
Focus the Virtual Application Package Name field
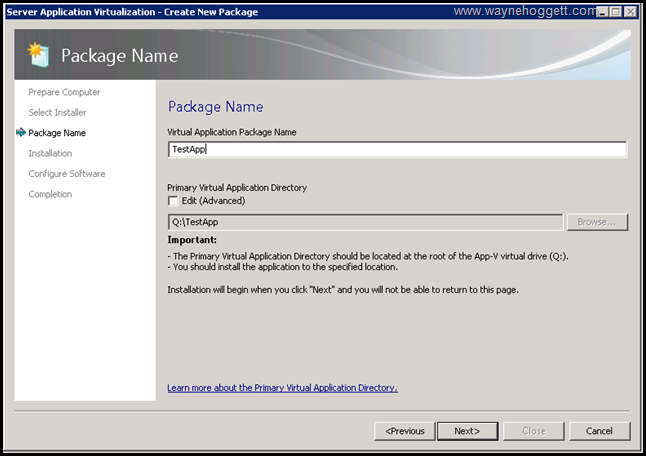point(397,150)
